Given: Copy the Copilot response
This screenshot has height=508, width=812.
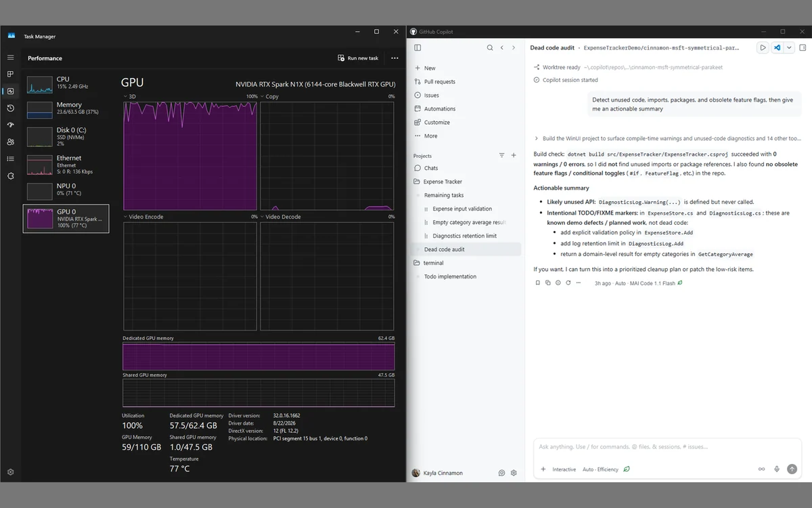Looking at the screenshot, I should coord(548,283).
